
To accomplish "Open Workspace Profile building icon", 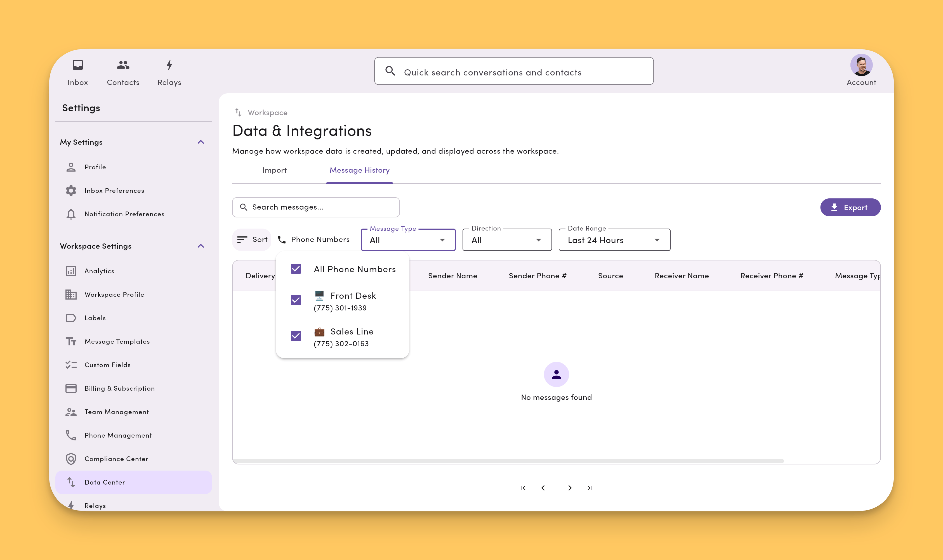I will click(x=71, y=294).
